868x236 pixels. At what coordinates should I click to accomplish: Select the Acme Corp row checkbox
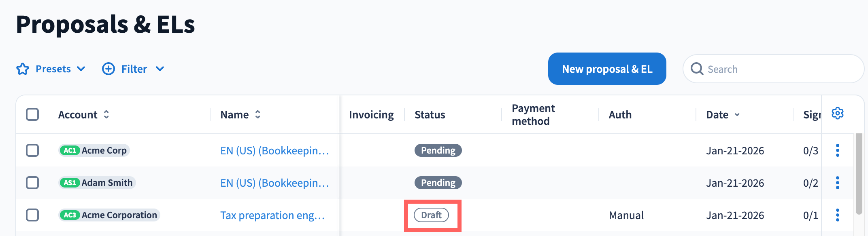[32, 150]
